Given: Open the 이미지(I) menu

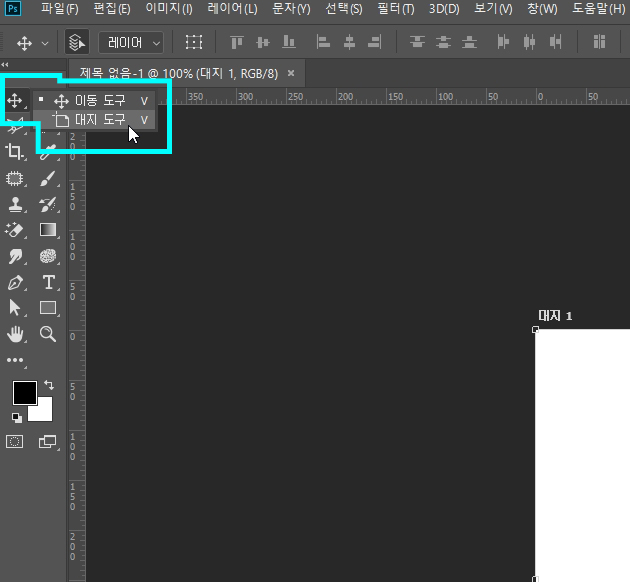Looking at the screenshot, I should tap(169, 8).
